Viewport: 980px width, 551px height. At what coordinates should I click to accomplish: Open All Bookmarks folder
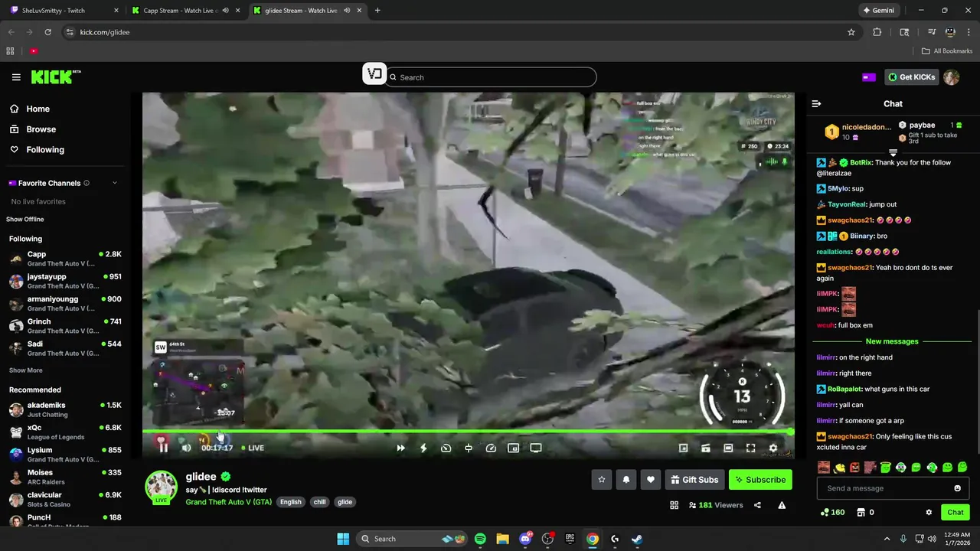click(x=947, y=51)
